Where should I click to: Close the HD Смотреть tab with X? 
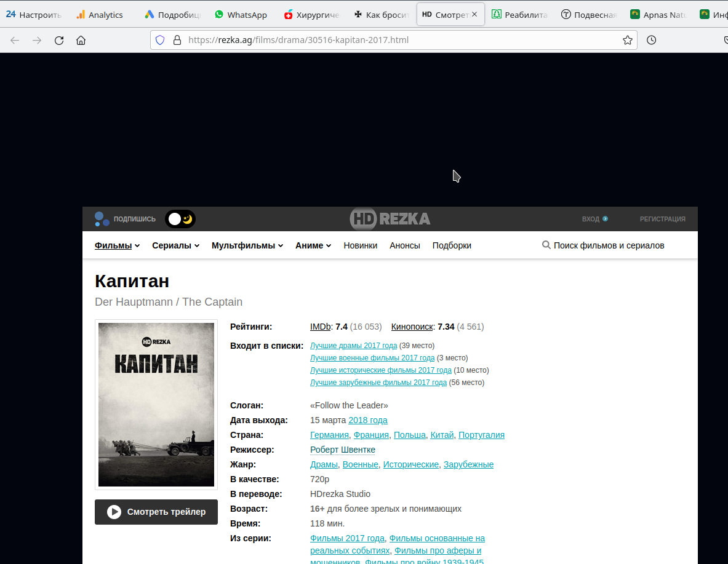(474, 14)
